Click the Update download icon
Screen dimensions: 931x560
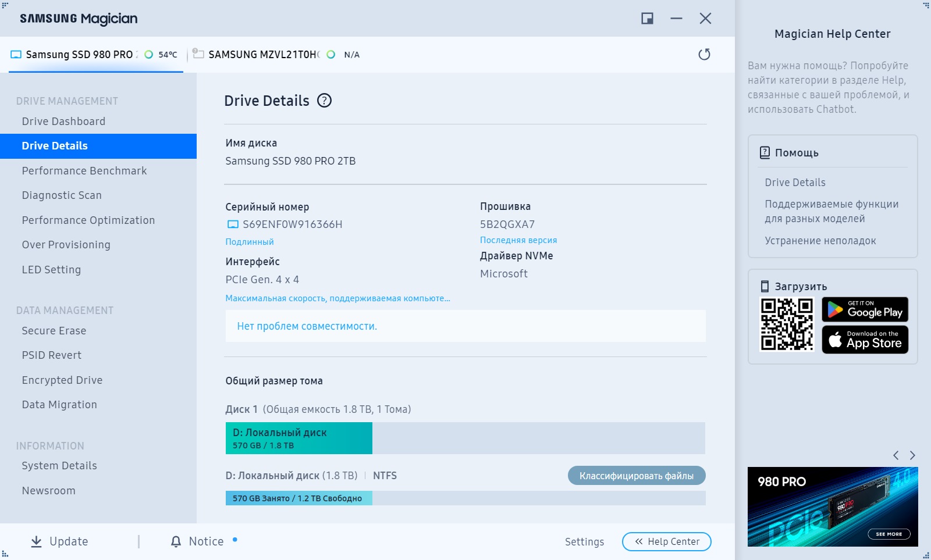(36, 541)
